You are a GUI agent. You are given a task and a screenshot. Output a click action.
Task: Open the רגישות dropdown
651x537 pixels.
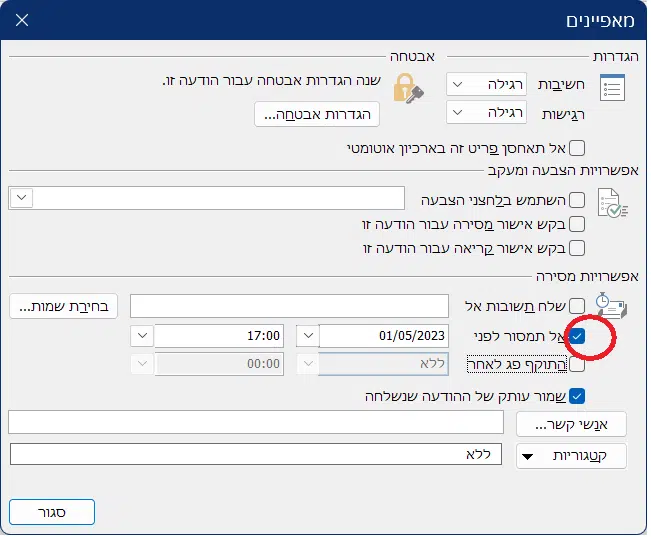pyautogui.click(x=487, y=113)
